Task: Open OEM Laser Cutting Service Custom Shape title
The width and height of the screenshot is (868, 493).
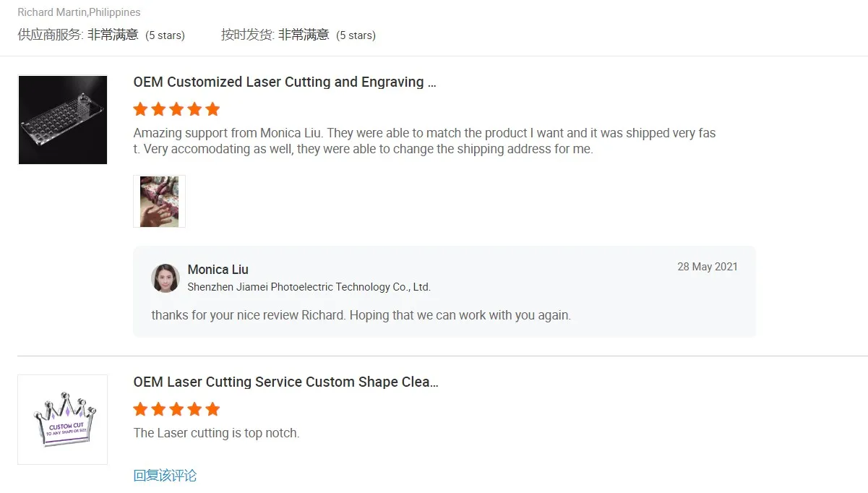Action: pos(285,382)
